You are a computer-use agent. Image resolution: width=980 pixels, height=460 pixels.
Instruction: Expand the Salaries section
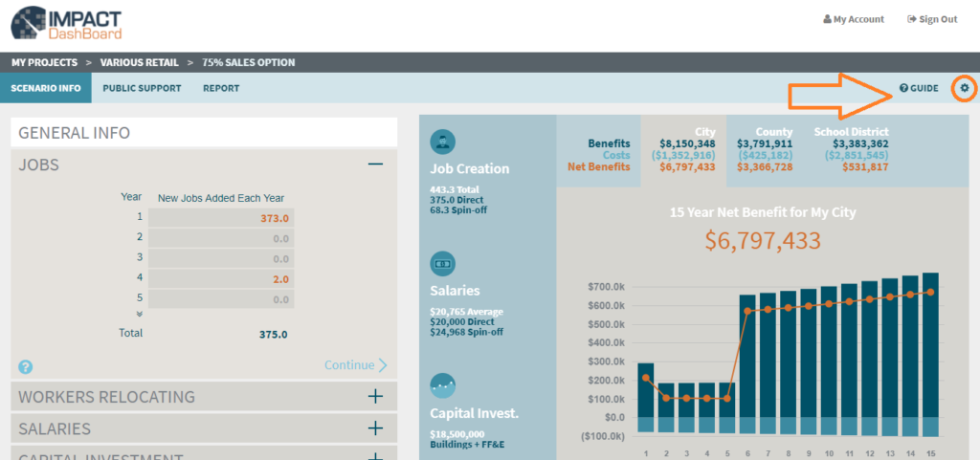point(375,428)
